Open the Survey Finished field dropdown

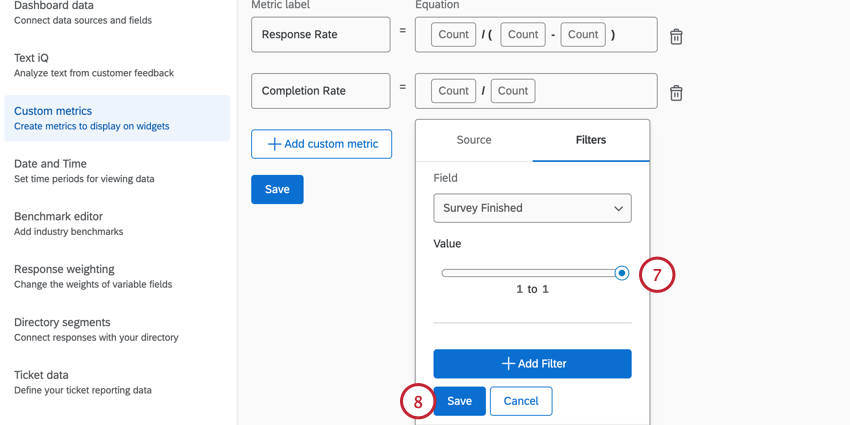[x=532, y=208]
